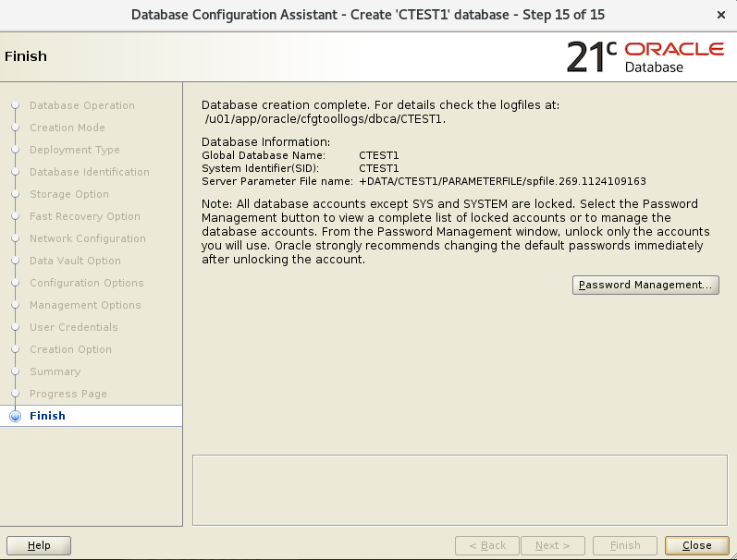Select the Deployment Type step
Viewport: 737px width, 560px height.
(75, 150)
